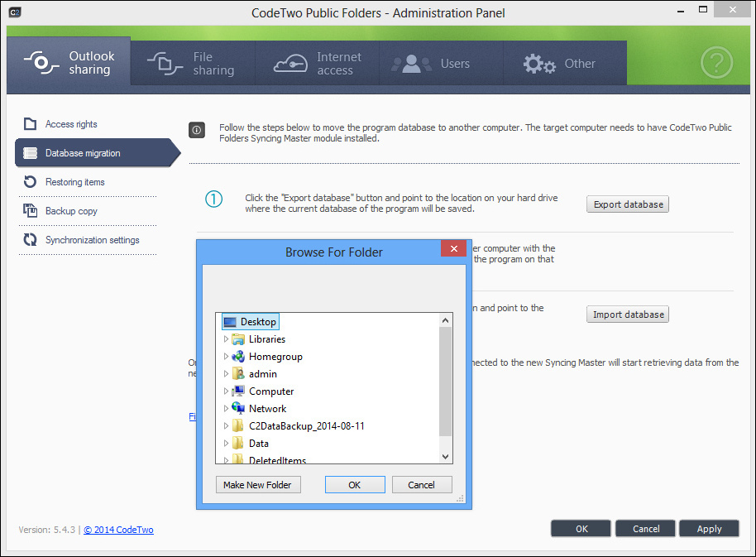Open Restoring items section

tap(74, 182)
